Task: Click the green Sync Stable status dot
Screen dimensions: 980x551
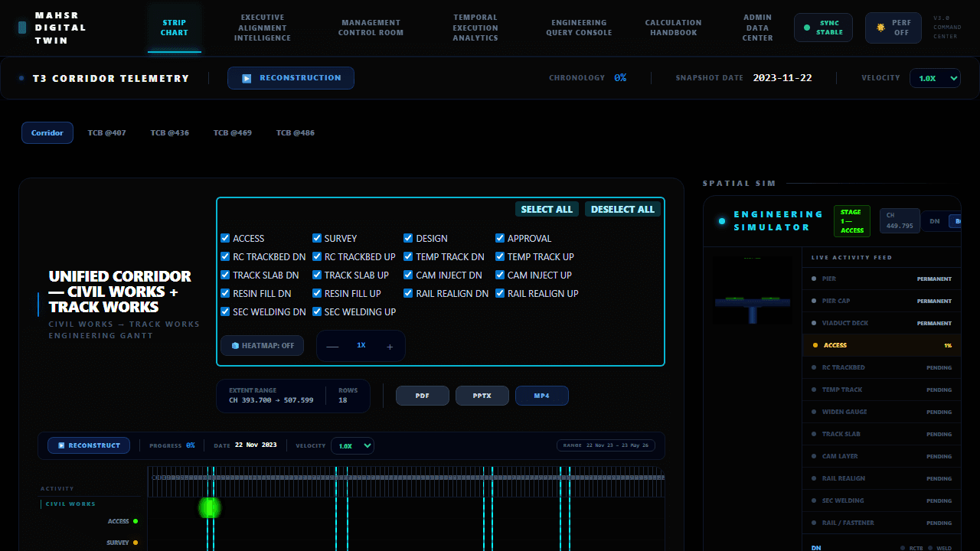Action: pos(807,28)
